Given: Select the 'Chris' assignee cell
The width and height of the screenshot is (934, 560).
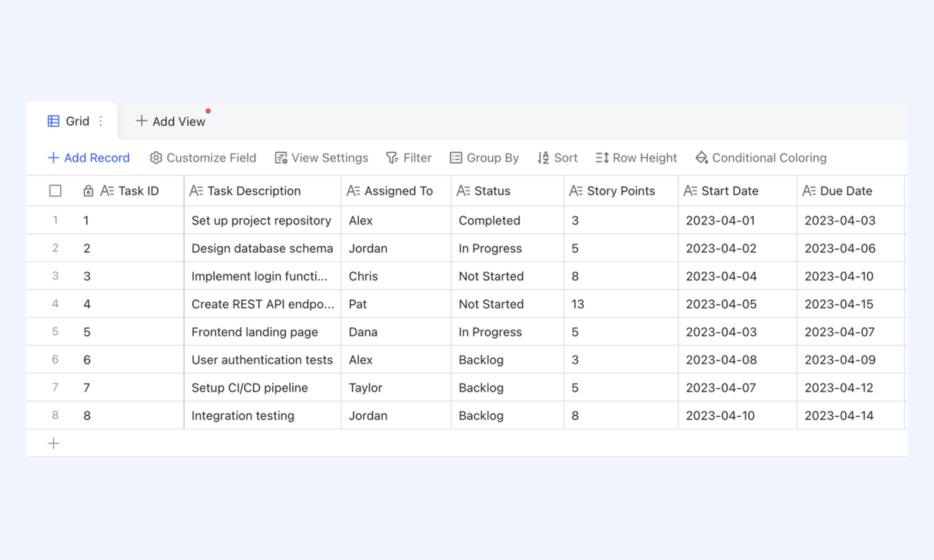Looking at the screenshot, I should click(396, 276).
